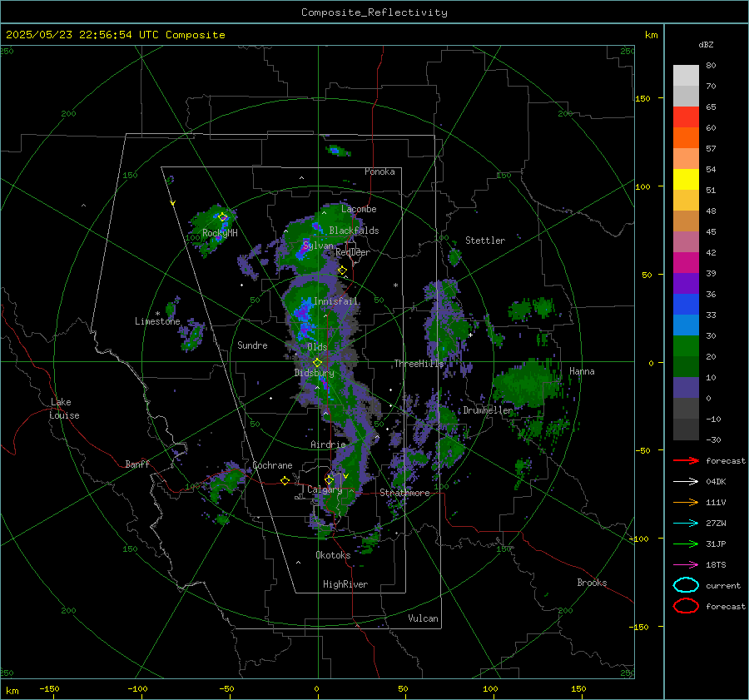
Task: Click the magenta legend swatch above 39
Action: pos(686,263)
